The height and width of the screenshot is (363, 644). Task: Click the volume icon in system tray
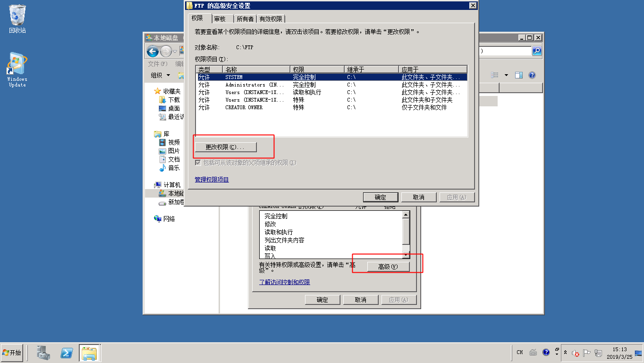(x=576, y=353)
